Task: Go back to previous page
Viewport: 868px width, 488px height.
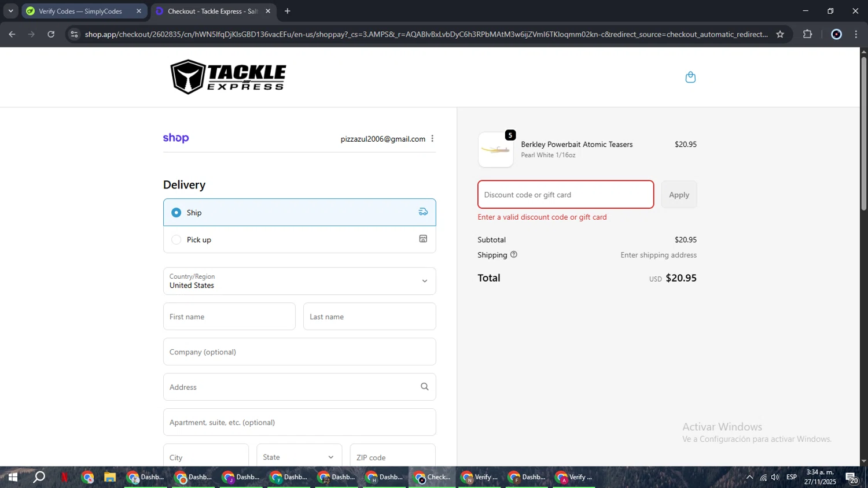Action: tap(12, 34)
